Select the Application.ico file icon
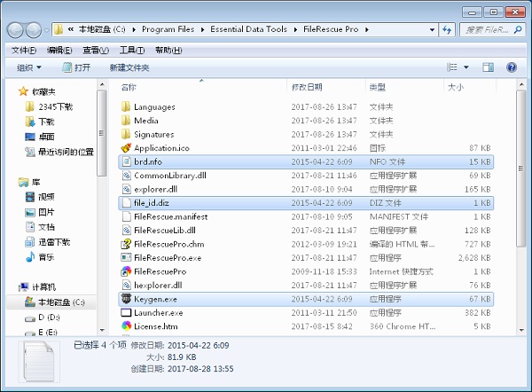This screenshot has width=532, height=392. [x=126, y=148]
